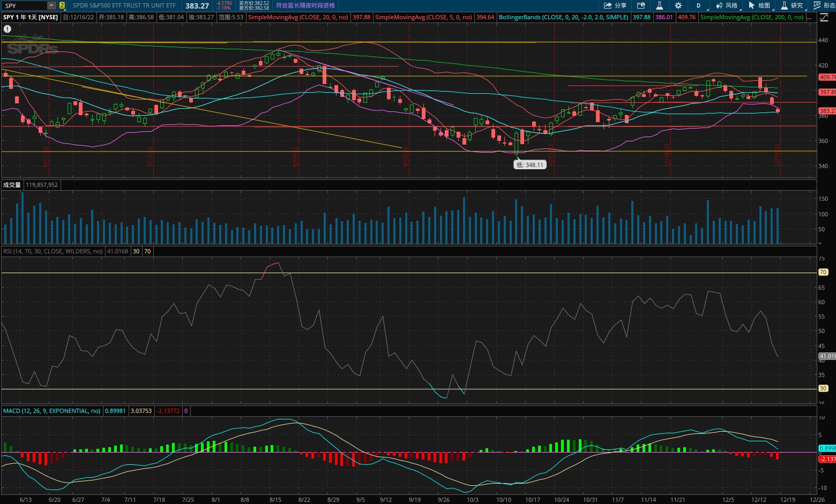This screenshot has width=836, height=504.
Task: Click the -1.18% change percentage
Action: [x=223, y=8]
